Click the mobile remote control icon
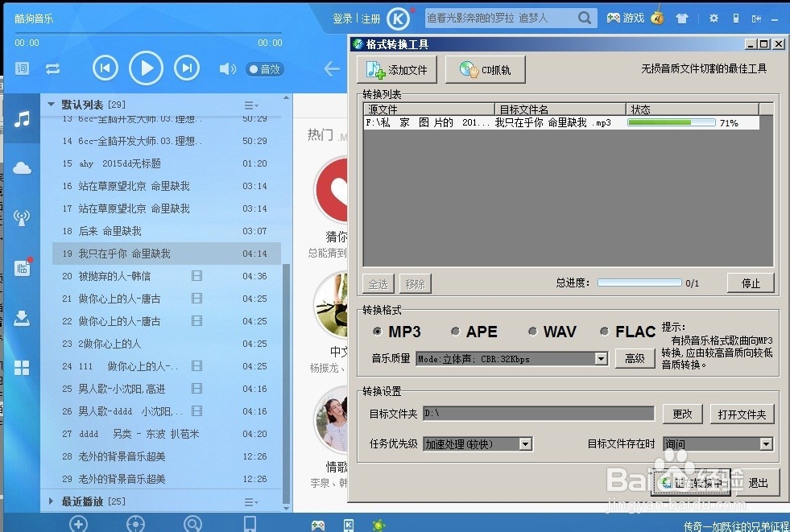Screen dimensions: 790x532 click(x=735, y=19)
